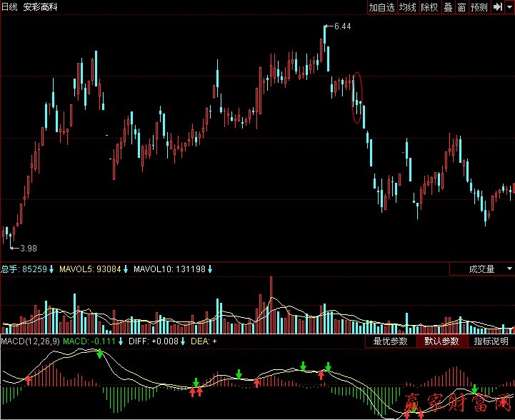
Task: Click the 加自选 add-to-watchlist button
Action: pyautogui.click(x=381, y=7)
